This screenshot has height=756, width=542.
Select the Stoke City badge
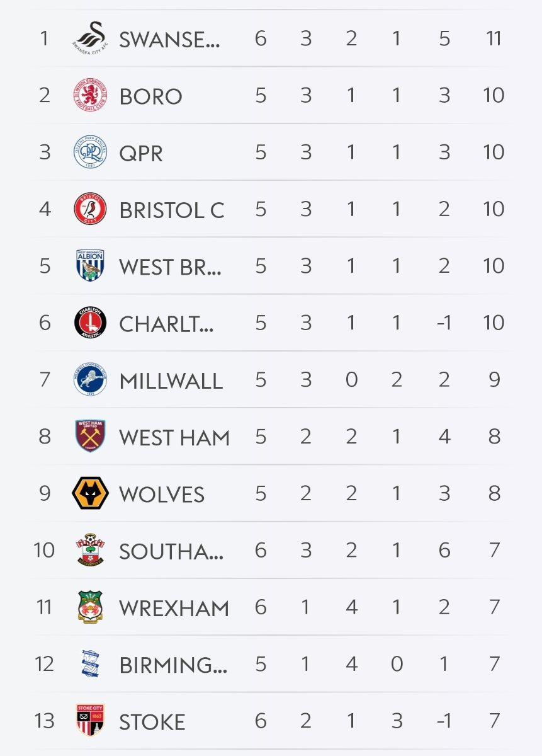tap(90, 721)
